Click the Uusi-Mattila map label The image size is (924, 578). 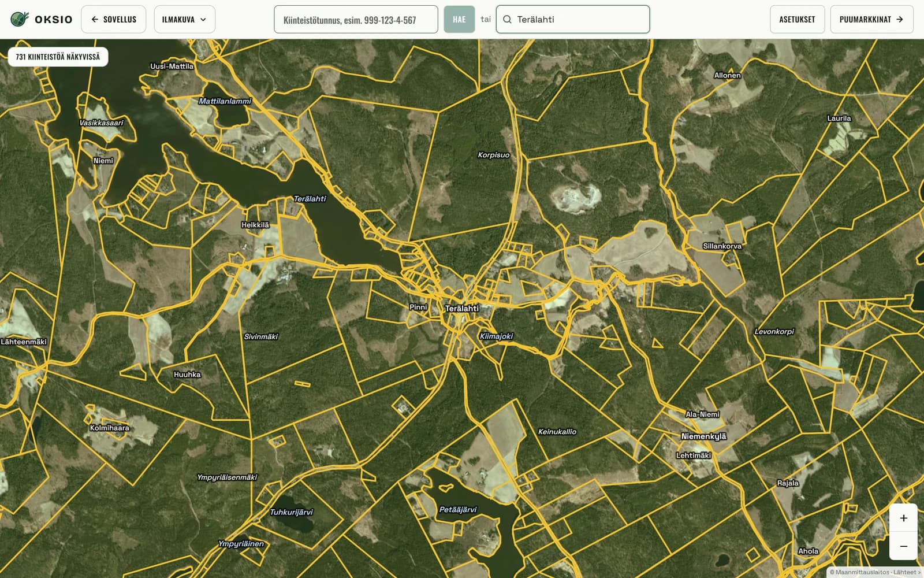[172, 66]
